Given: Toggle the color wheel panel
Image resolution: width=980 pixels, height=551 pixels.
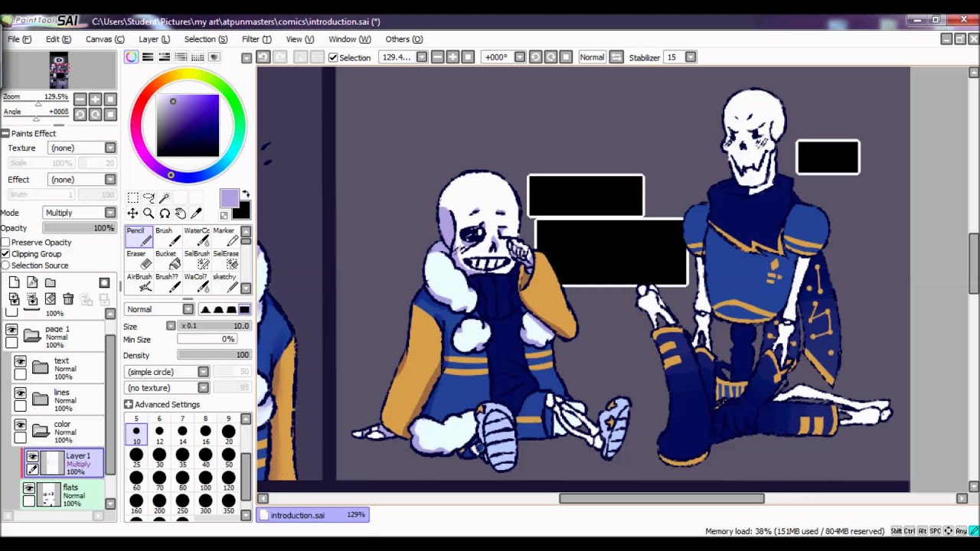Looking at the screenshot, I should 132,57.
